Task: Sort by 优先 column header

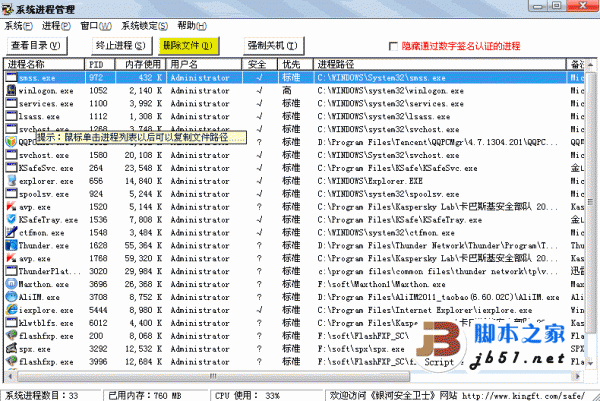Action: point(295,64)
